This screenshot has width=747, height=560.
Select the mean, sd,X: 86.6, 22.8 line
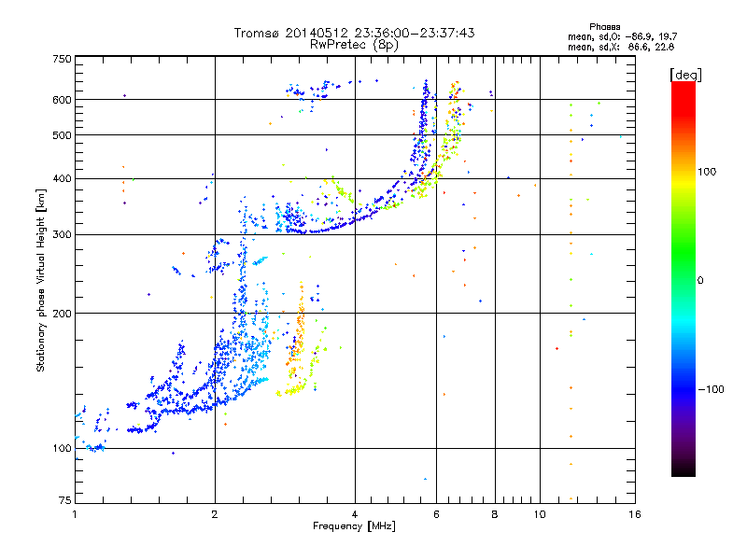[x=621, y=47]
